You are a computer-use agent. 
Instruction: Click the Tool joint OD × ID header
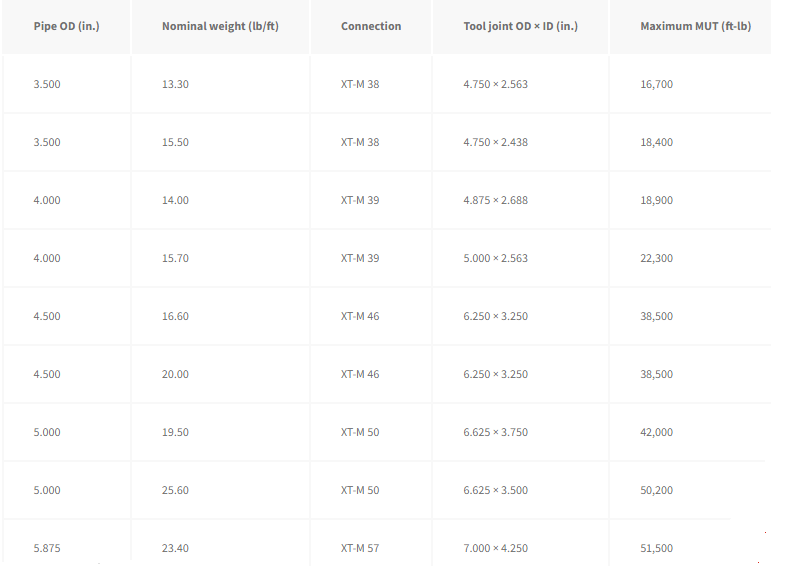520,26
